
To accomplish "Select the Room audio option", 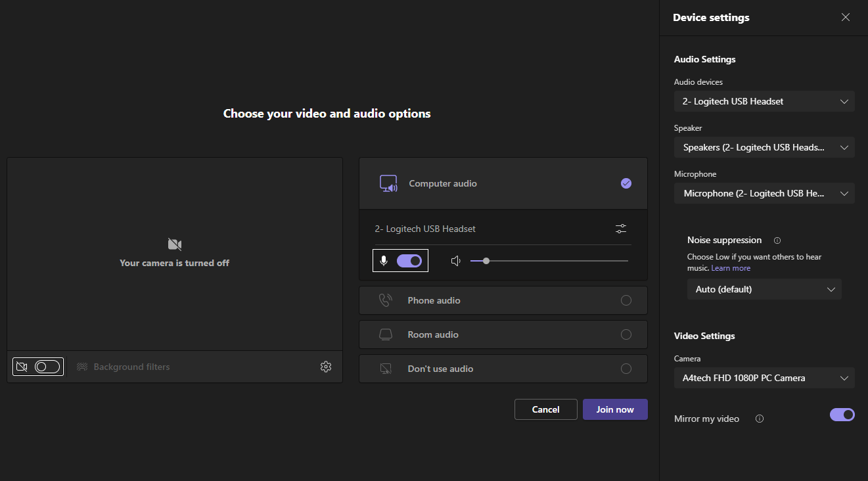I will (626, 334).
